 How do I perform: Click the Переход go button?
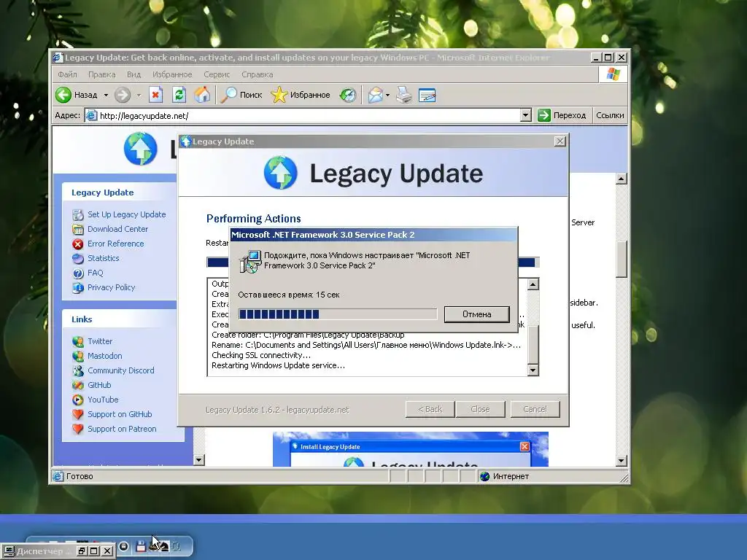[562, 115]
